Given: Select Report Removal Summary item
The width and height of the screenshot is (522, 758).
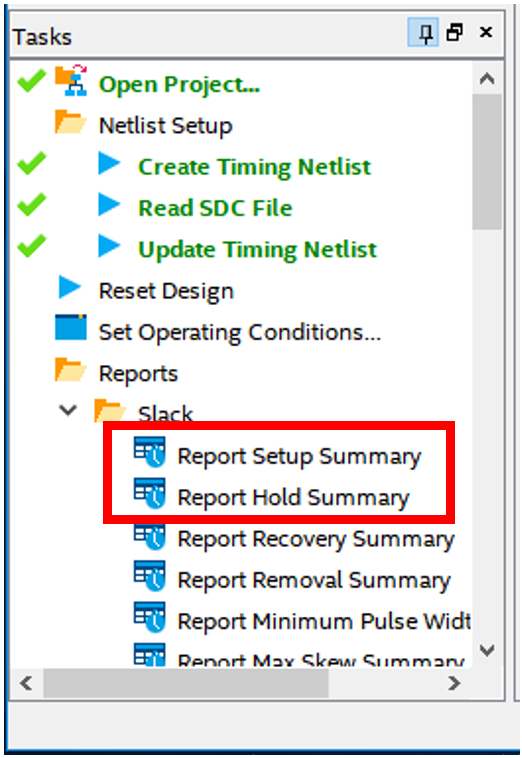Looking at the screenshot, I should coord(314,580).
